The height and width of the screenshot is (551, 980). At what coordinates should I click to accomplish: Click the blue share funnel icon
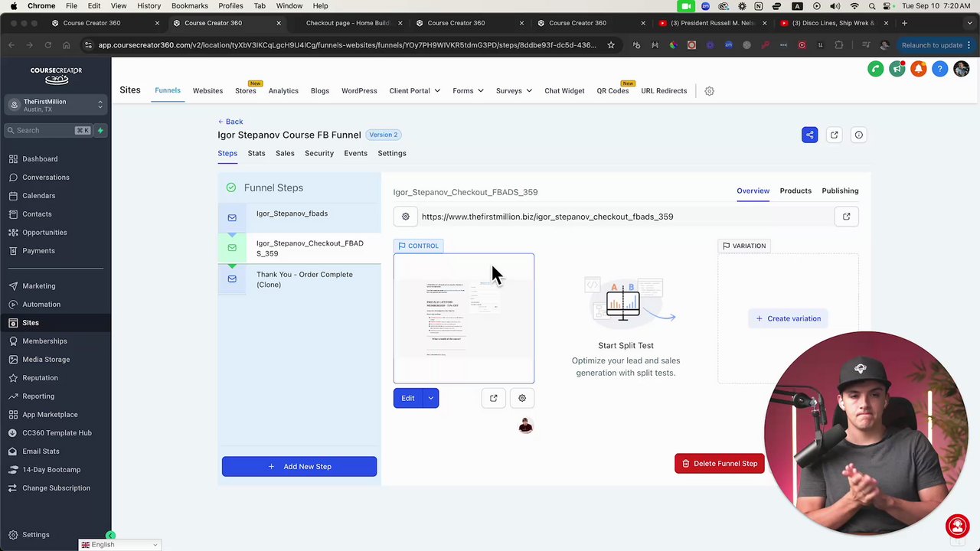pos(809,135)
